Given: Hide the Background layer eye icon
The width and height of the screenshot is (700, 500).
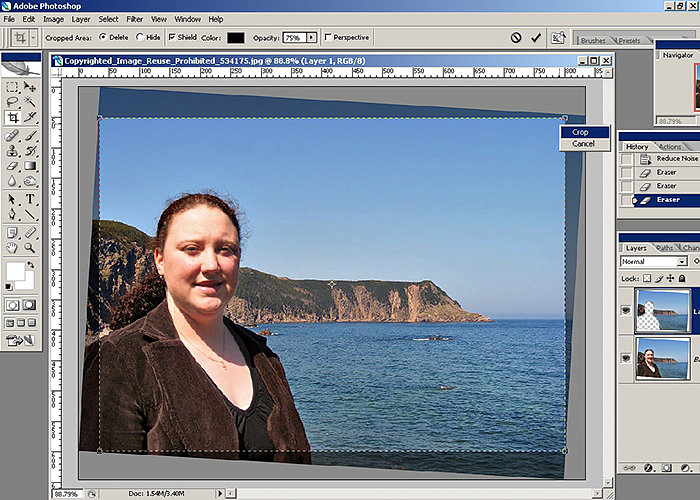Looking at the screenshot, I should pos(626,358).
